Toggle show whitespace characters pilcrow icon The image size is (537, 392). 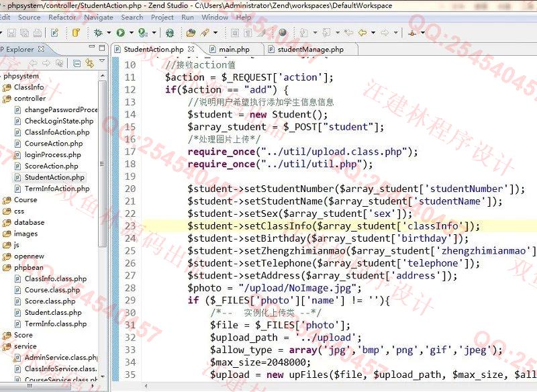(x=248, y=33)
